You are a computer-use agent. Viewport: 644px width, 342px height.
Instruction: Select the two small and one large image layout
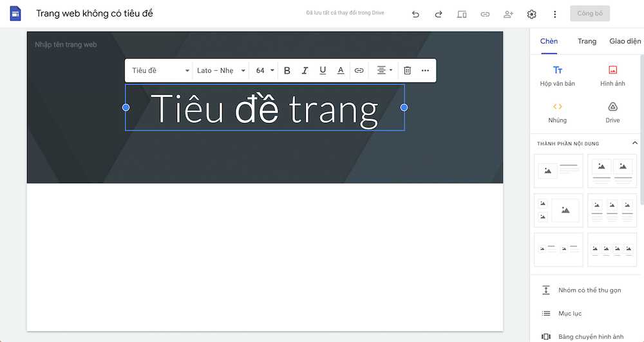click(558, 210)
